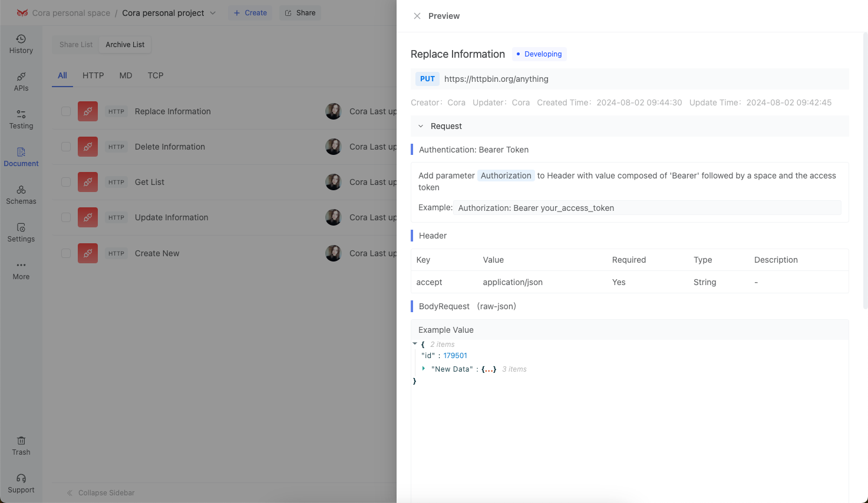Image resolution: width=868 pixels, height=503 pixels.
Task: Click the red HTTP icon for Update Information
Action: point(88,217)
